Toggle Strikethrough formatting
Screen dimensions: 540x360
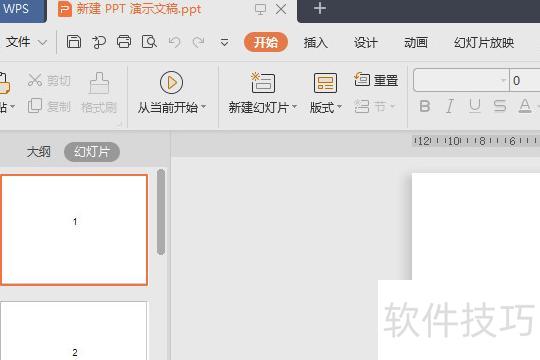[x=500, y=106]
